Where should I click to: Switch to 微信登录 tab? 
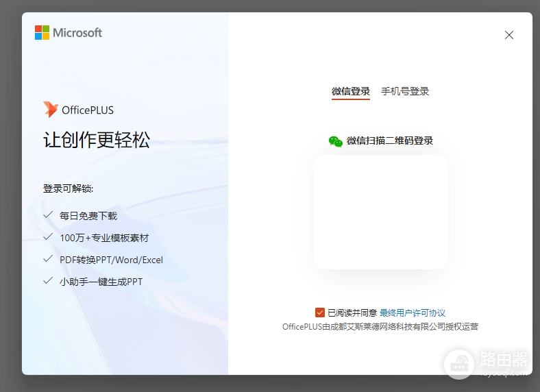(351, 91)
